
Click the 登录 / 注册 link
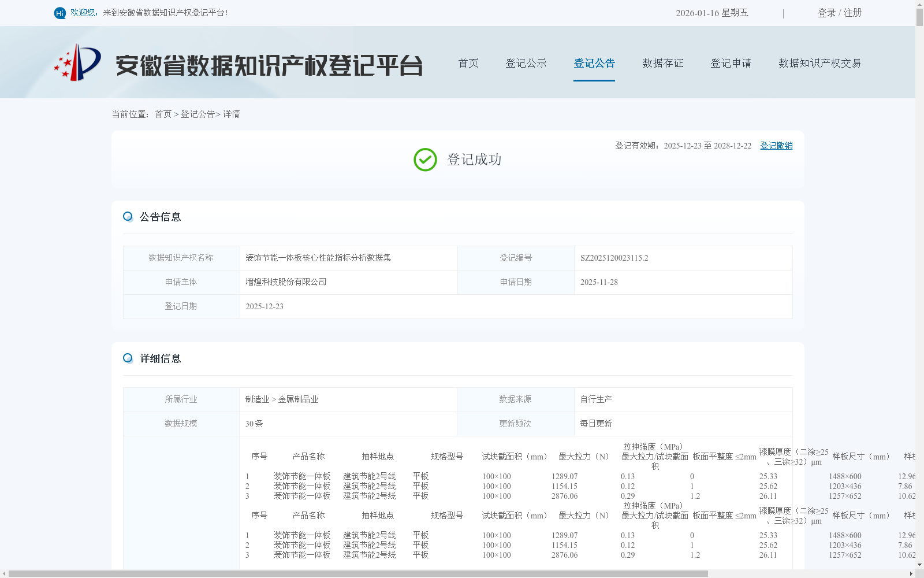840,13
